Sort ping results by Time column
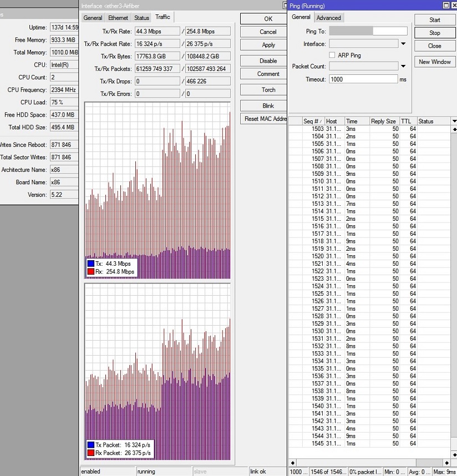The image size is (457, 476). (x=357, y=121)
